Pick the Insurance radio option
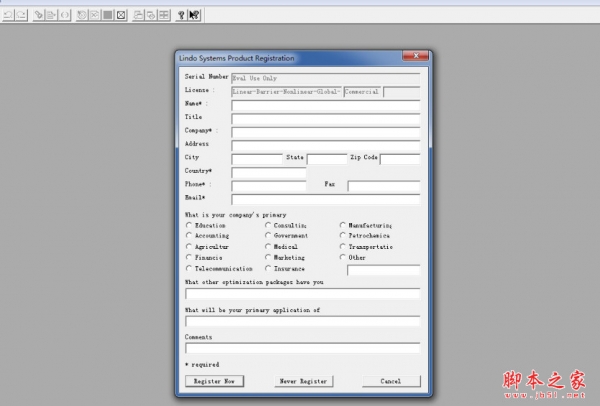This screenshot has height=406, width=600. pyautogui.click(x=268, y=268)
